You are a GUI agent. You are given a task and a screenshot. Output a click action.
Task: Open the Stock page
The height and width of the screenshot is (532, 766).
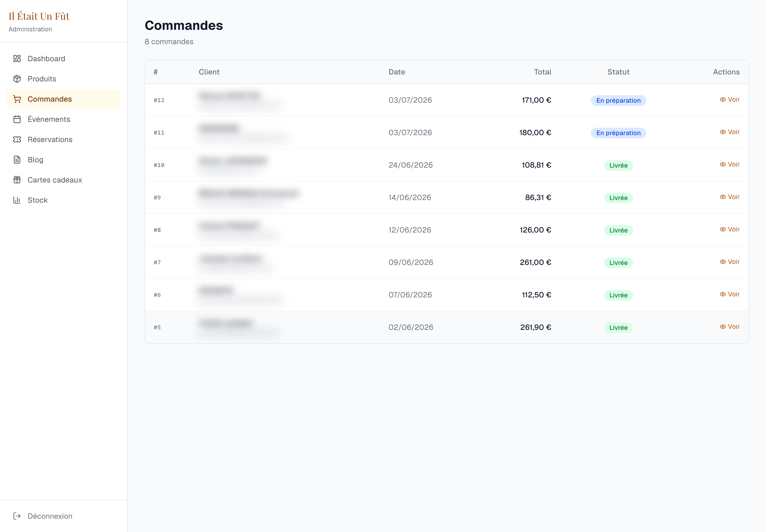63,200
